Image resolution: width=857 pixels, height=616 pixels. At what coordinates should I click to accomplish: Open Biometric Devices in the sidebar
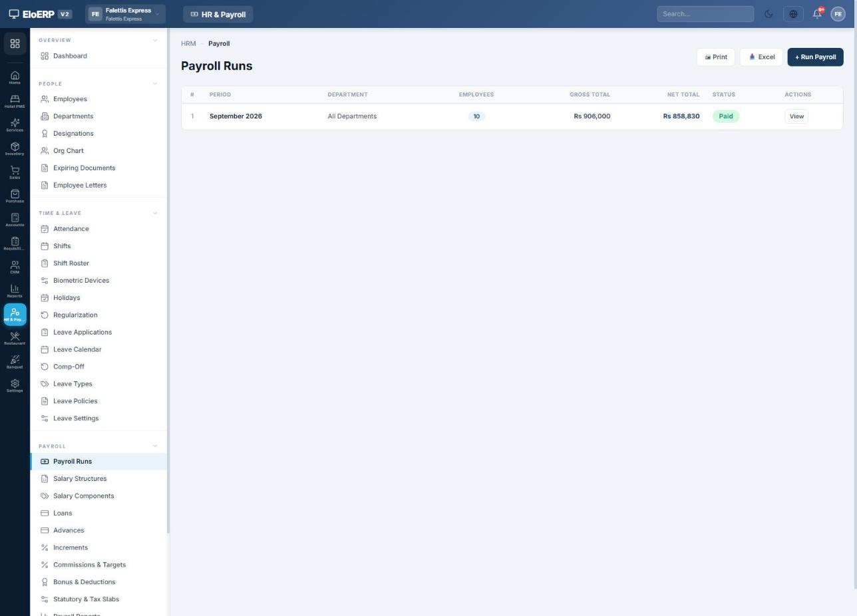coord(98,281)
